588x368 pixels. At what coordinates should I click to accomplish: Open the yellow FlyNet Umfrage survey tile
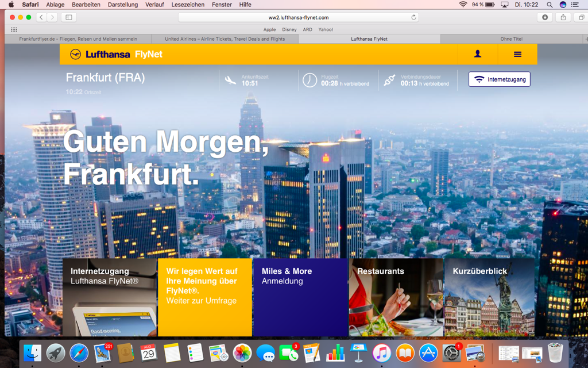(205, 297)
